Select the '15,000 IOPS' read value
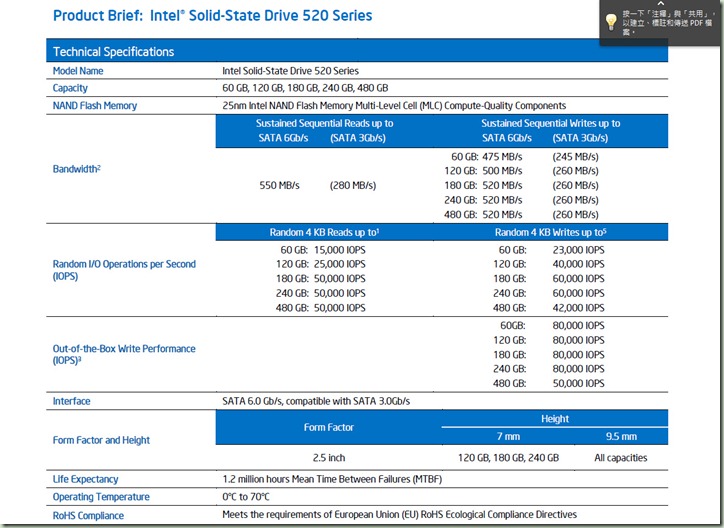Screen dimensions: 724x528 click(339, 250)
